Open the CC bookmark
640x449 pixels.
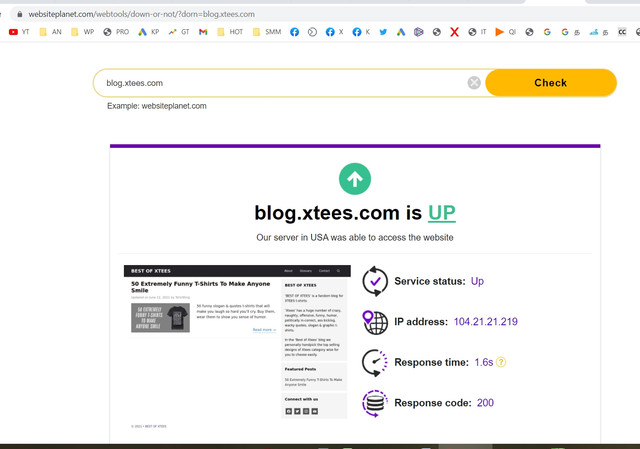pos(622,32)
